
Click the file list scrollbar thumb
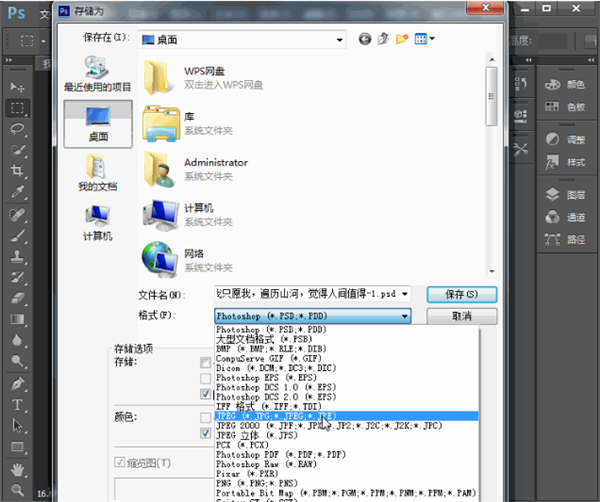[x=491, y=96]
